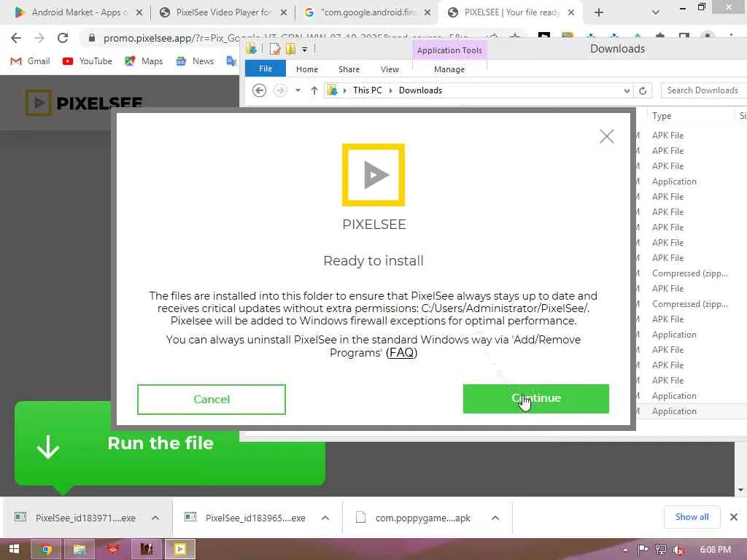Screen dimensions: 747x560
Task: Click explorer back arrow button
Action: tap(259, 90)
